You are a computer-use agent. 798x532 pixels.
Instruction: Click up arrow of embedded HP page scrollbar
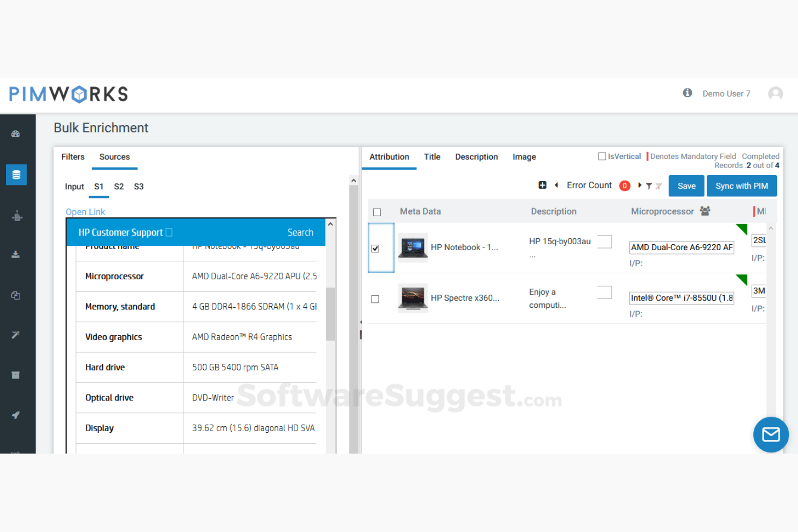pos(331,224)
